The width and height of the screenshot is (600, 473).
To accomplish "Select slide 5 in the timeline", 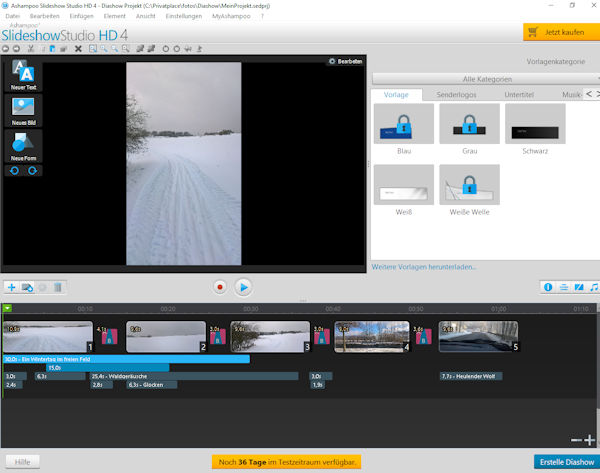I will tap(478, 337).
